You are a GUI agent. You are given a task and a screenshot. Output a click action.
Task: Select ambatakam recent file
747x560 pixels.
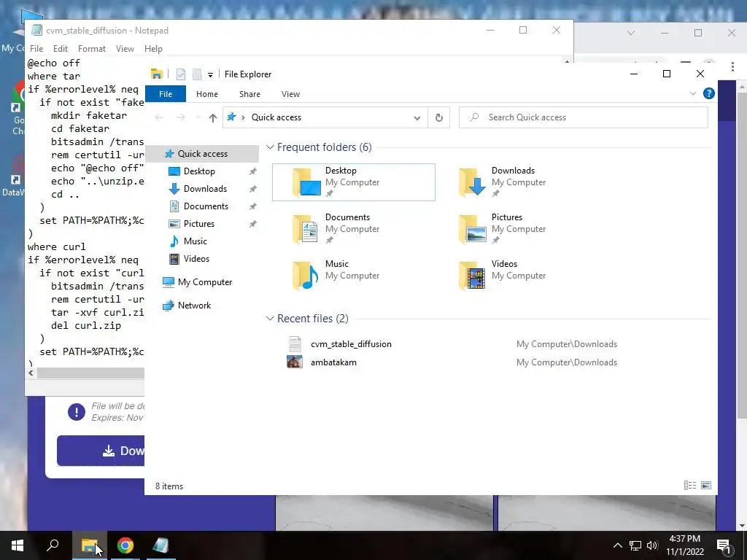(333, 362)
